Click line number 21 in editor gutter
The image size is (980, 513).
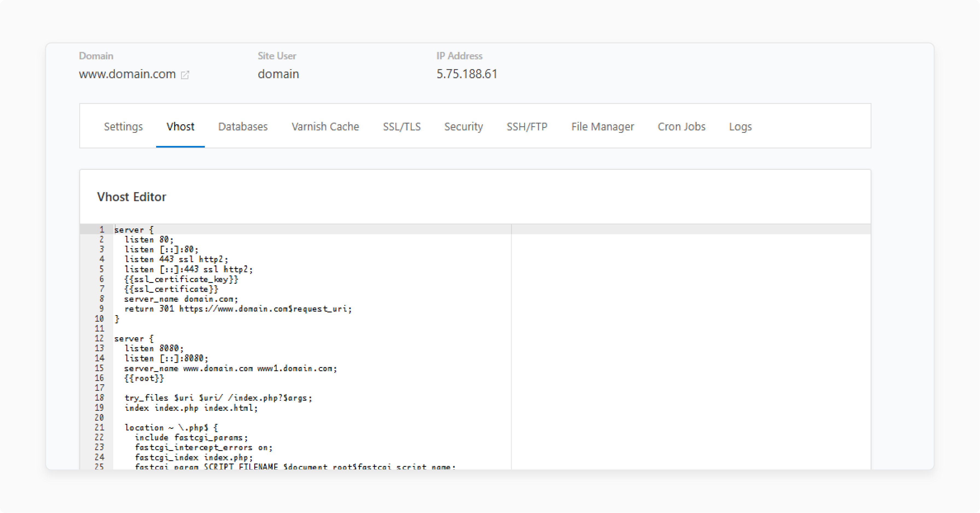click(99, 427)
